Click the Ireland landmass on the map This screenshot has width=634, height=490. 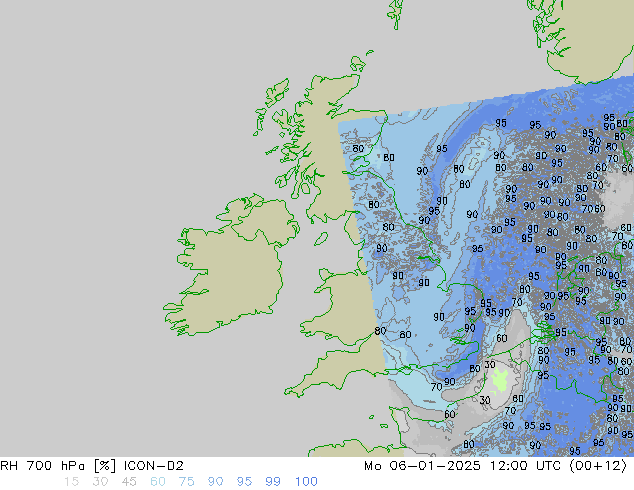230,267
